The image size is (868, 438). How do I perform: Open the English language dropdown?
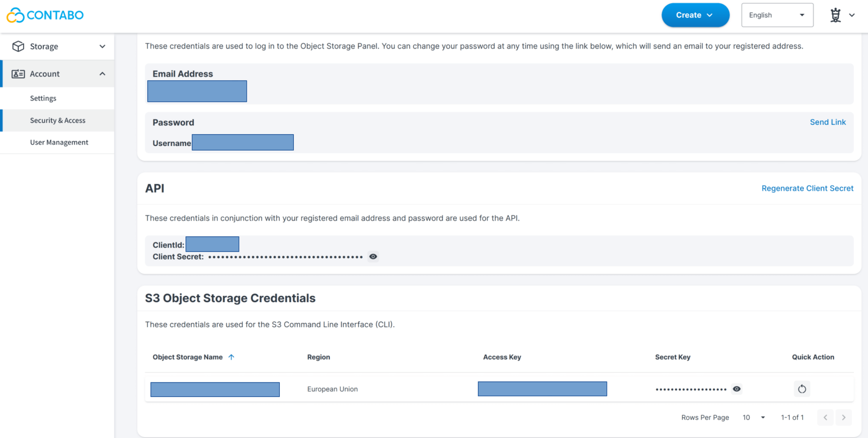[777, 15]
